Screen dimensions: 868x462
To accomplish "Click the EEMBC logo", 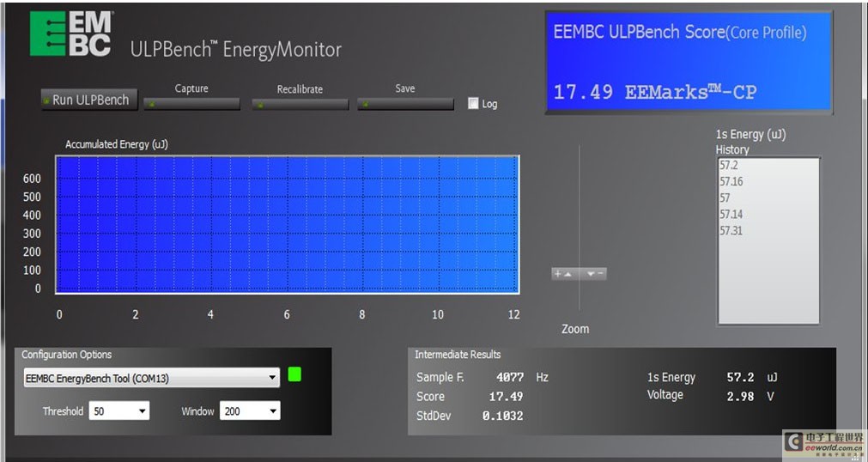I will (70, 35).
